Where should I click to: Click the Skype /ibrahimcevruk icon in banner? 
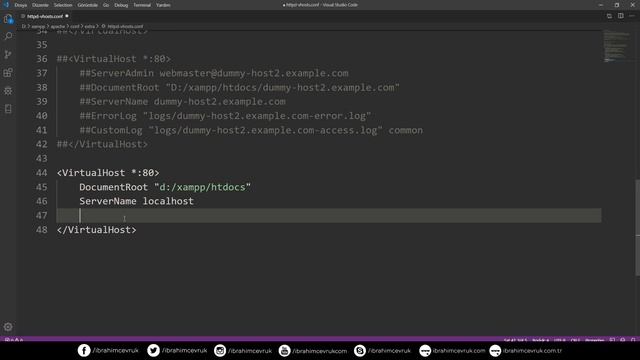coord(360,351)
